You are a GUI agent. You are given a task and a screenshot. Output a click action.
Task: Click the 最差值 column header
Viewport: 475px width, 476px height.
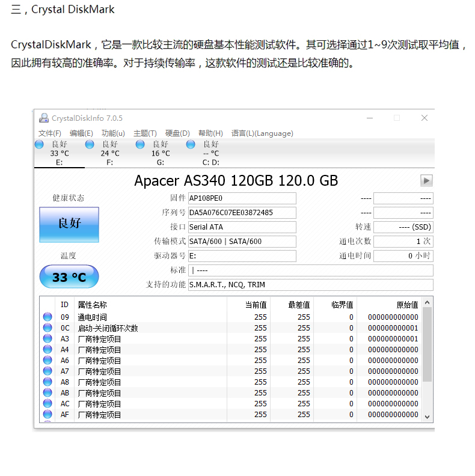click(x=292, y=305)
